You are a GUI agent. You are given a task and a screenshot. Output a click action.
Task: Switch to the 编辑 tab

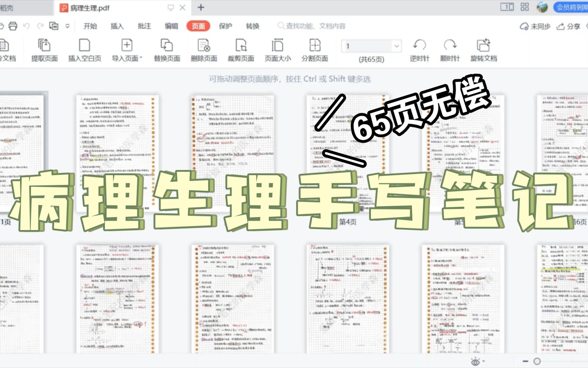click(x=171, y=26)
